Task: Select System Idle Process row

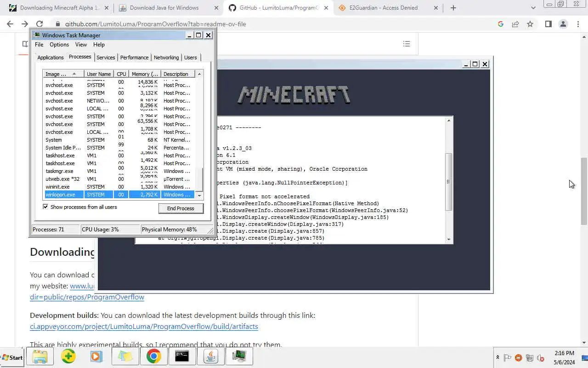Action: tap(119, 148)
